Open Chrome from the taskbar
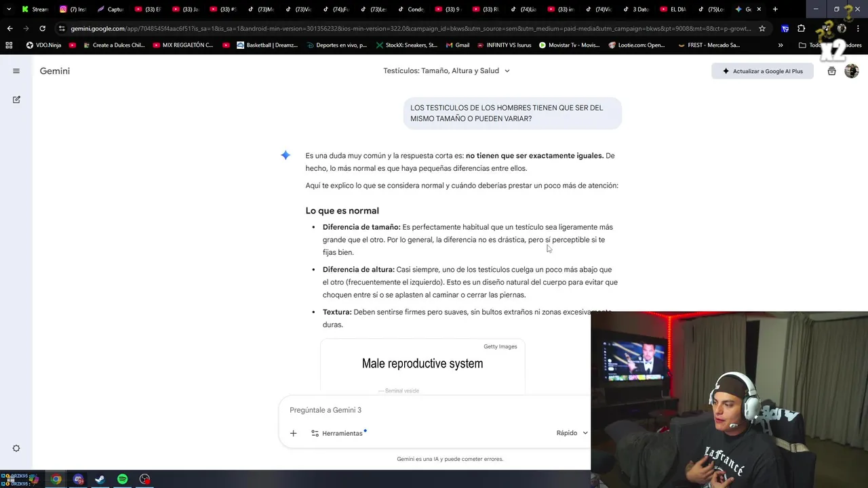 (x=56, y=479)
